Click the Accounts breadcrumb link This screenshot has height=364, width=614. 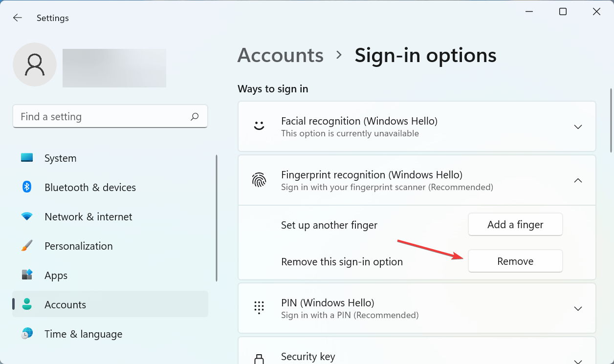(x=280, y=55)
